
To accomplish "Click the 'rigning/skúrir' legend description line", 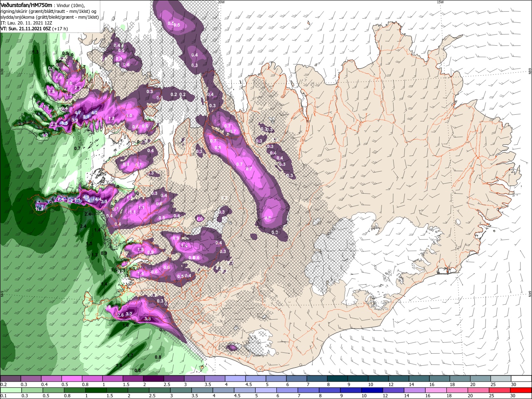I will [49, 11].
